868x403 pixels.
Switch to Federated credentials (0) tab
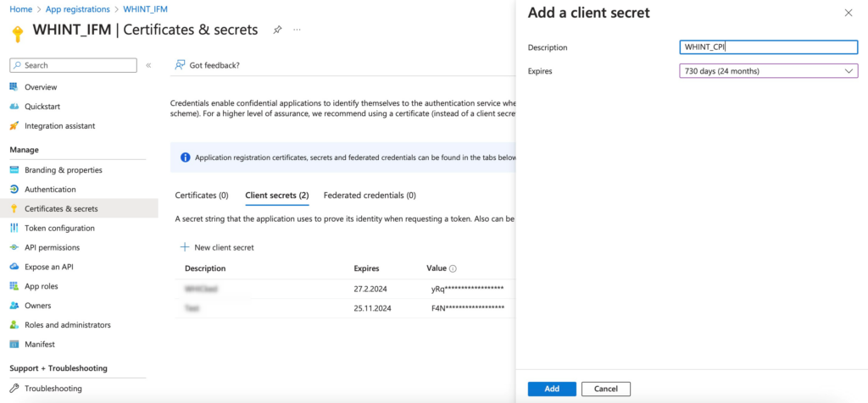coord(370,195)
